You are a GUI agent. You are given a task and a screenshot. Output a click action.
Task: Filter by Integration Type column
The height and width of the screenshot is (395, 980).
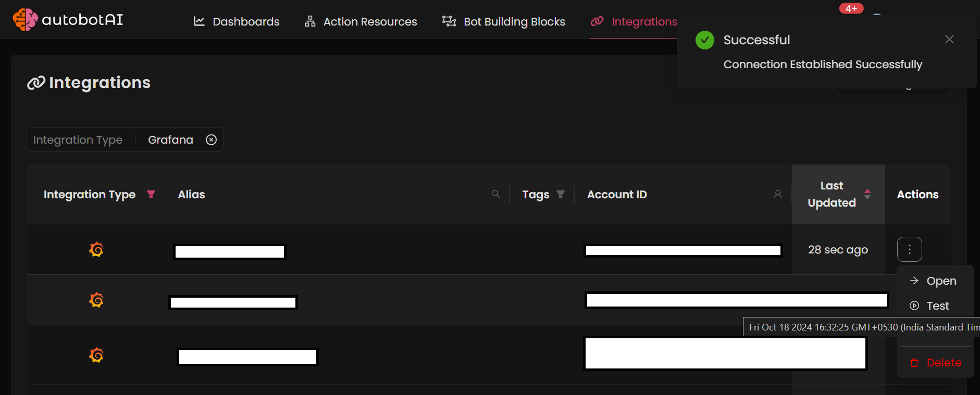pos(151,194)
